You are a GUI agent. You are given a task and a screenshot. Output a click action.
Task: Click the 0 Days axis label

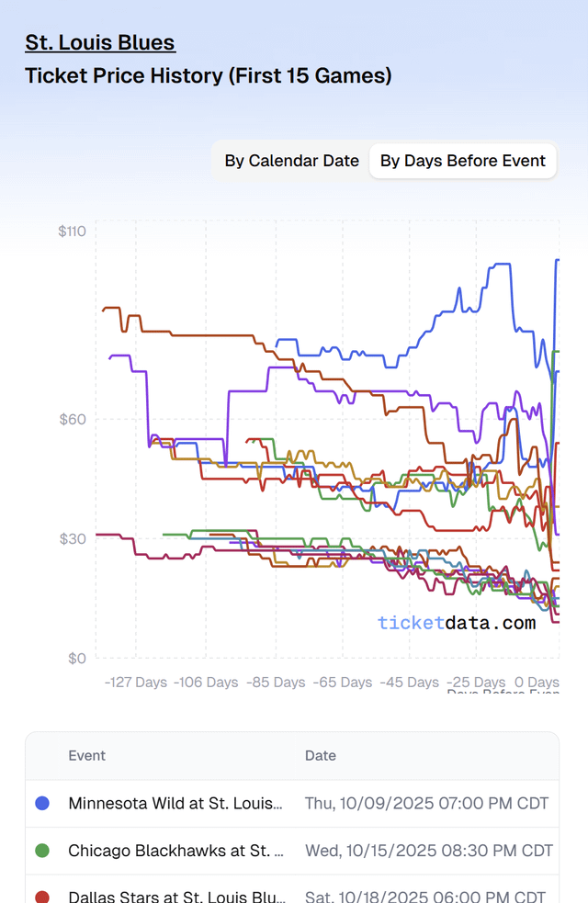pyautogui.click(x=537, y=682)
